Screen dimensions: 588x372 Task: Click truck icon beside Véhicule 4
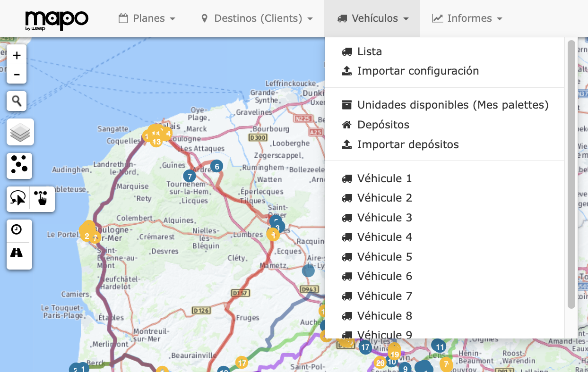tap(347, 237)
